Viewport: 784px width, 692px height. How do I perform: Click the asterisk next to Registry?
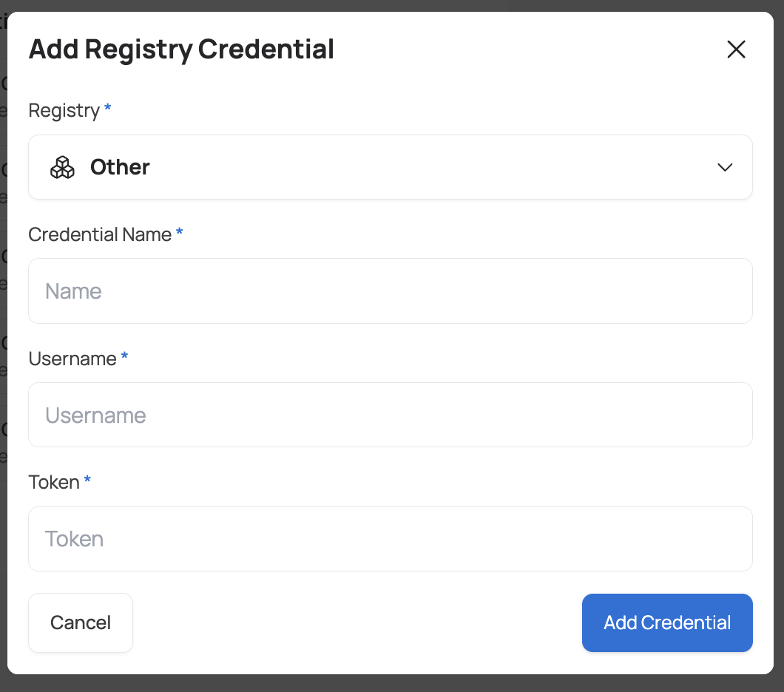coord(107,109)
